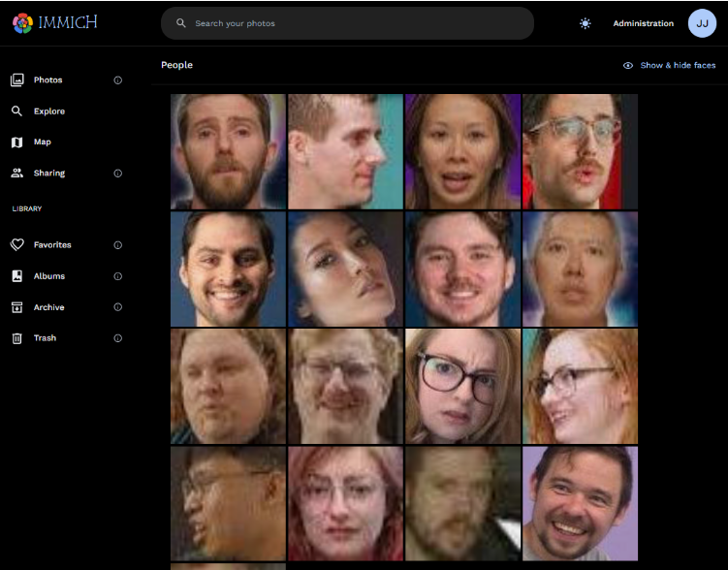Image resolution: width=728 pixels, height=570 pixels.
Task: Click the Explore magnifier icon
Action: click(16, 111)
